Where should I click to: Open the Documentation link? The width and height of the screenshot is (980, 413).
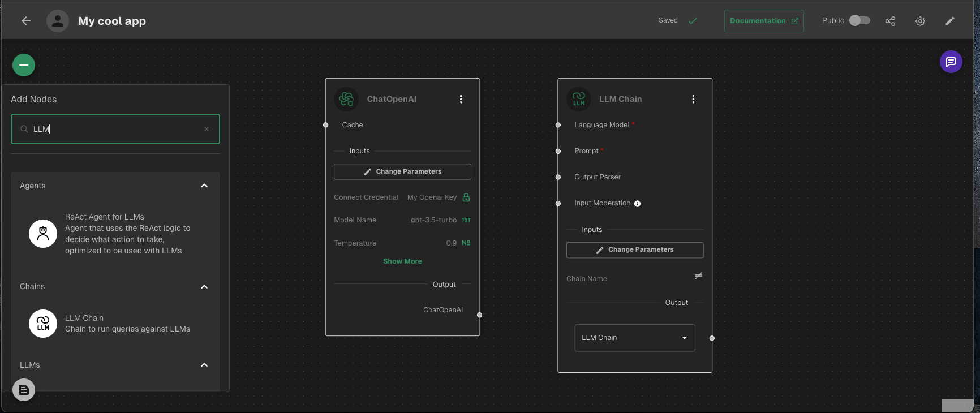(763, 21)
